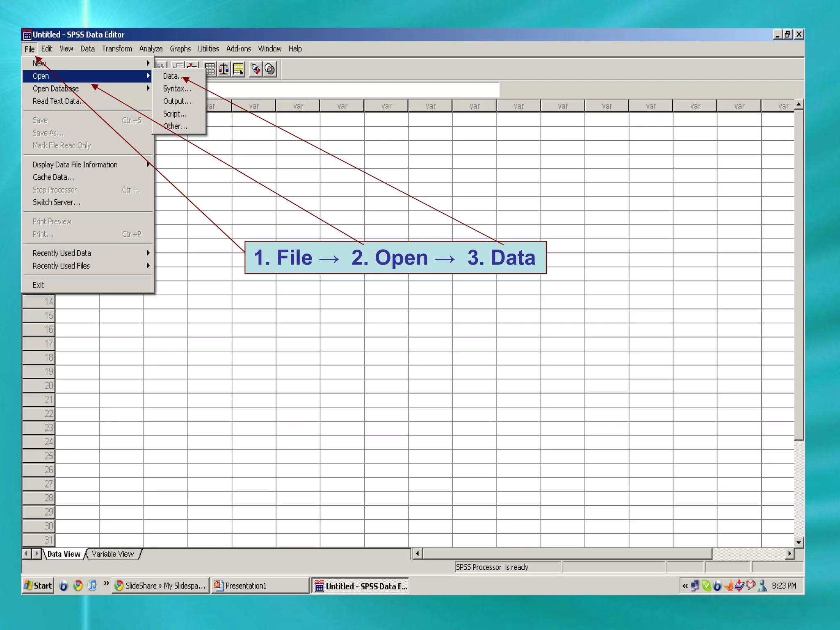Select row 14 header
This screenshot has height=630, width=840.
[39, 302]
